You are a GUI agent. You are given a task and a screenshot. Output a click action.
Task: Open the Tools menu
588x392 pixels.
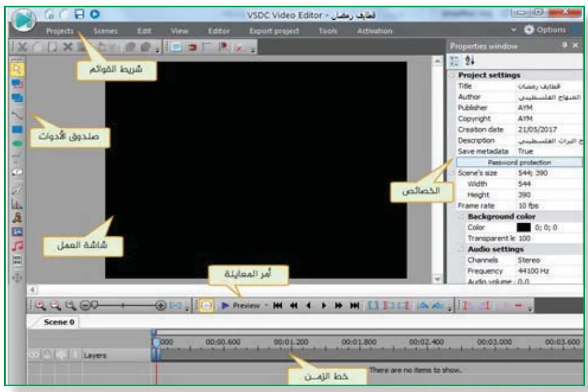point(328,31)
